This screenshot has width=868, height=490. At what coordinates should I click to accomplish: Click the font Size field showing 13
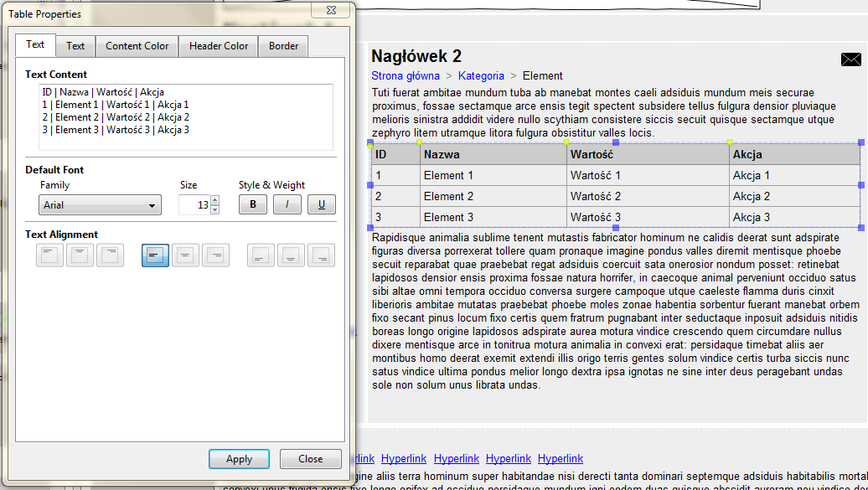195,205
